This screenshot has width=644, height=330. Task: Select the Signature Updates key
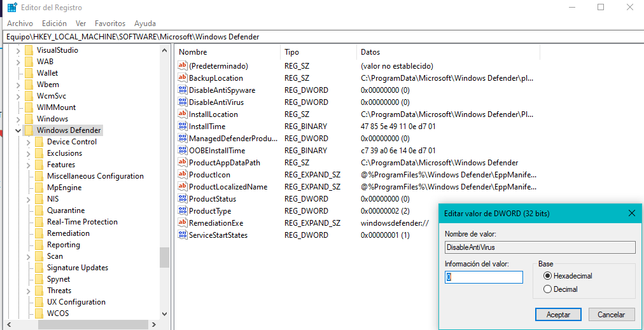point(78,268)
